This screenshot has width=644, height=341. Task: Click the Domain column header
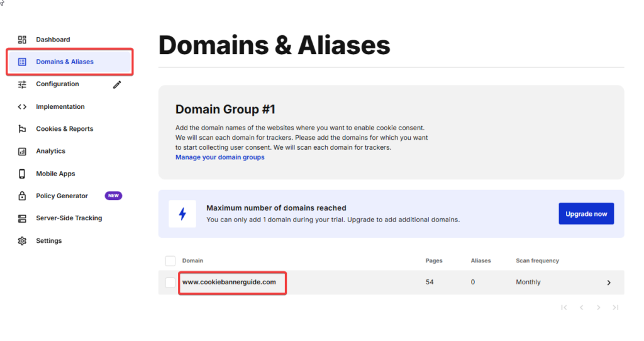(x=192, y=260)
